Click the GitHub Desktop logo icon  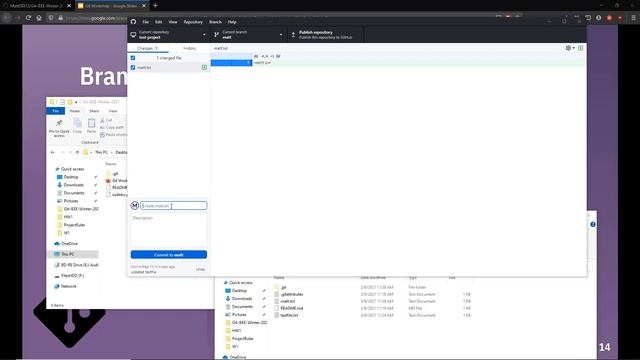click(x=133, y=22)
